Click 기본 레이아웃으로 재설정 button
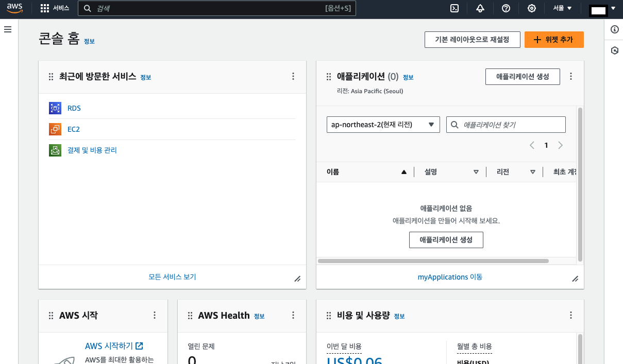 tap(472, 40)
